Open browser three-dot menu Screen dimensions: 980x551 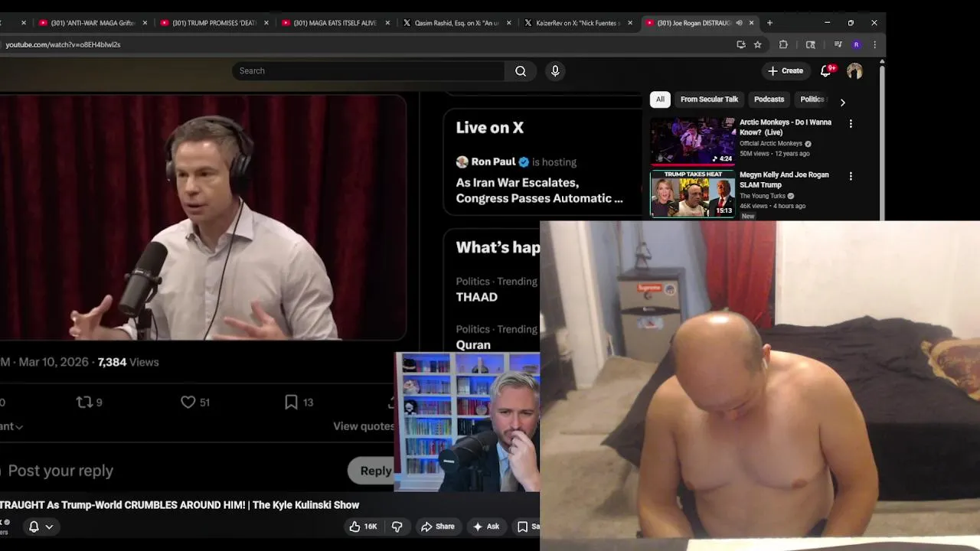874,44
